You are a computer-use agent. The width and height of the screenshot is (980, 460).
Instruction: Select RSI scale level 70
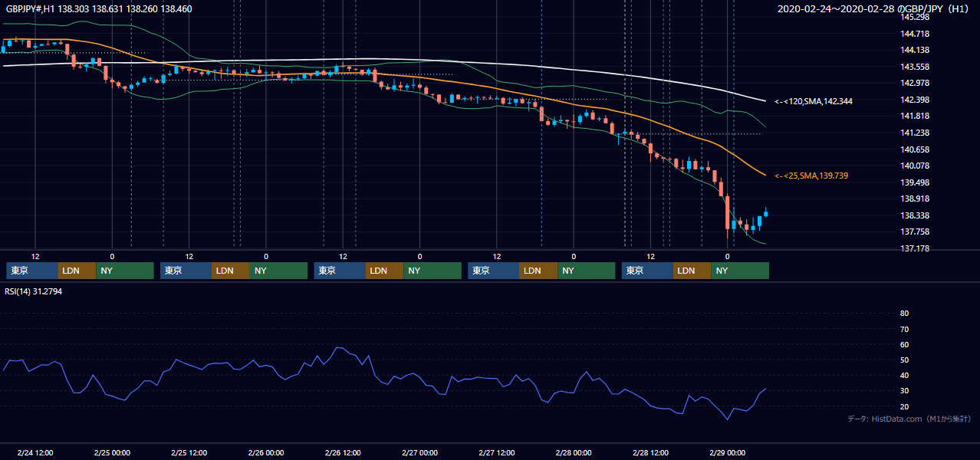click(905, 329)
